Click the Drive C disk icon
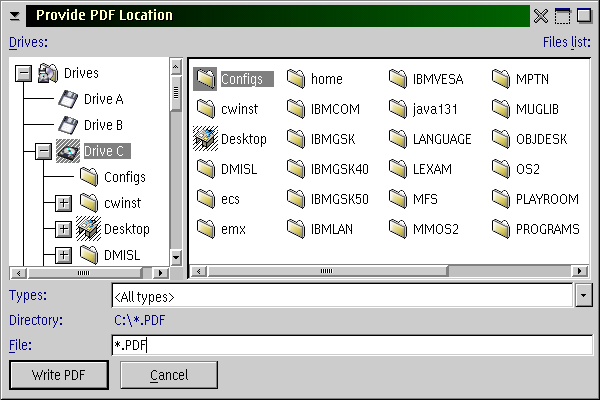600x400 pixels. (x=69, y=151)
